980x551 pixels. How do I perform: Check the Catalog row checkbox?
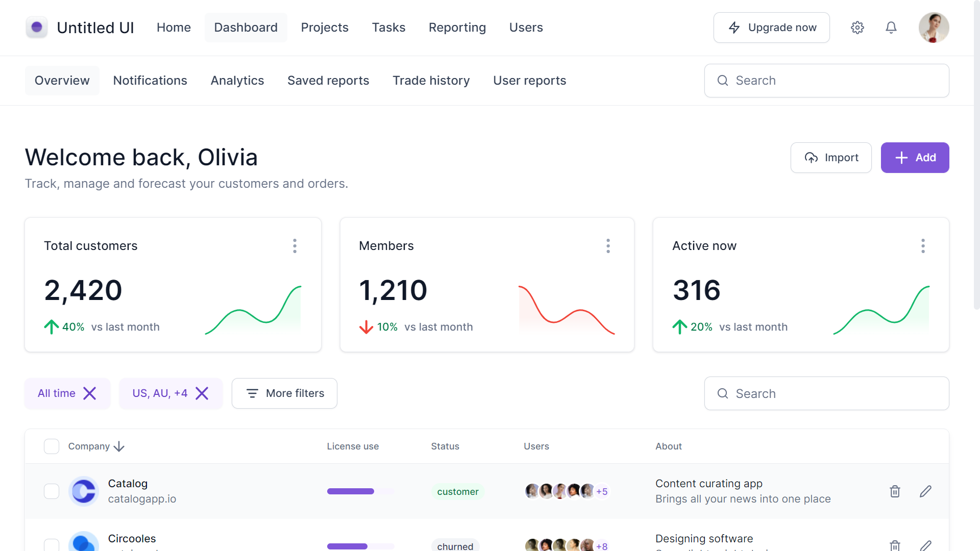(x=52, y=491)
